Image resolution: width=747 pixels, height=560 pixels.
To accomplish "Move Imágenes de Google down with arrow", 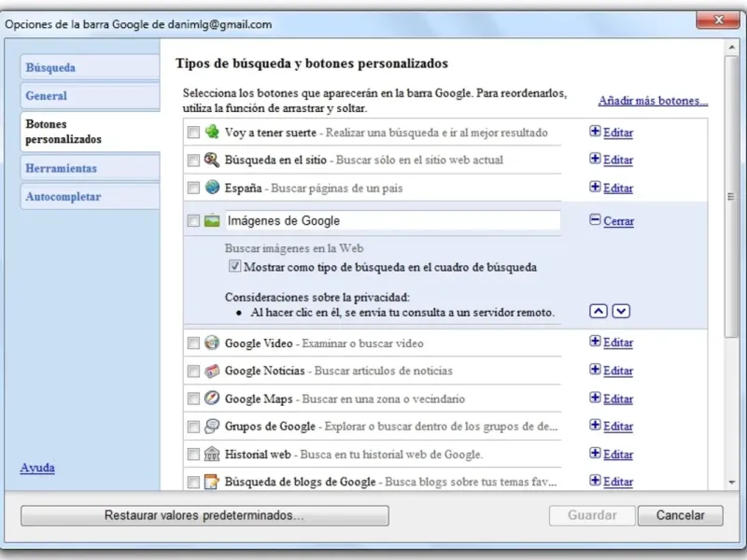I will click(621, 312).
